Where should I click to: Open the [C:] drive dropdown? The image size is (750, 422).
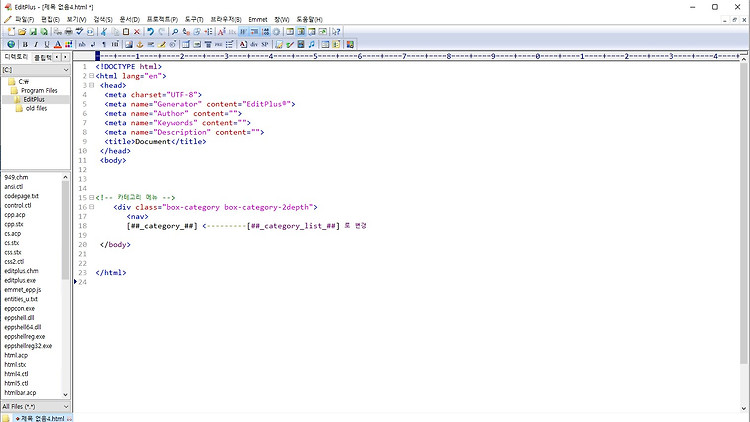point(66,70)
